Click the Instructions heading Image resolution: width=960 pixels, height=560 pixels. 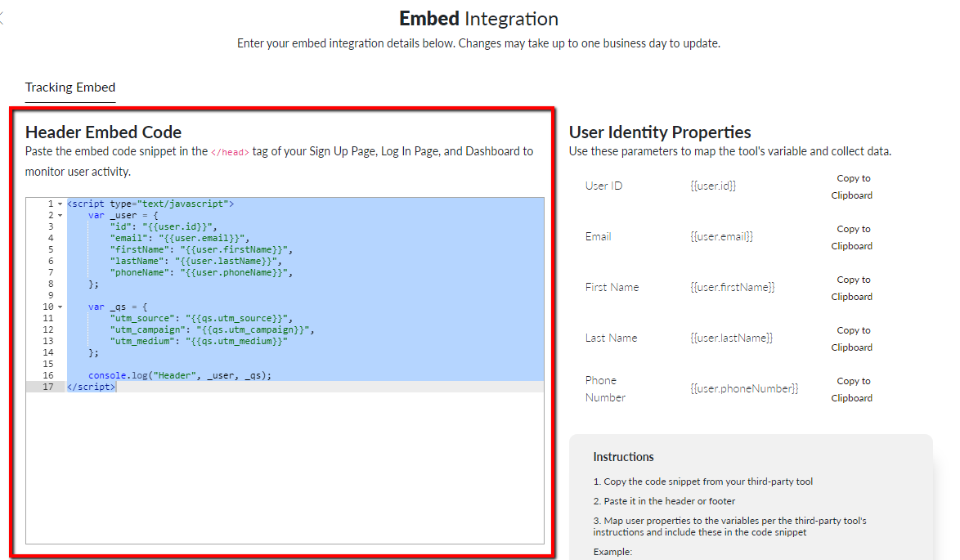tap(623, 457)
